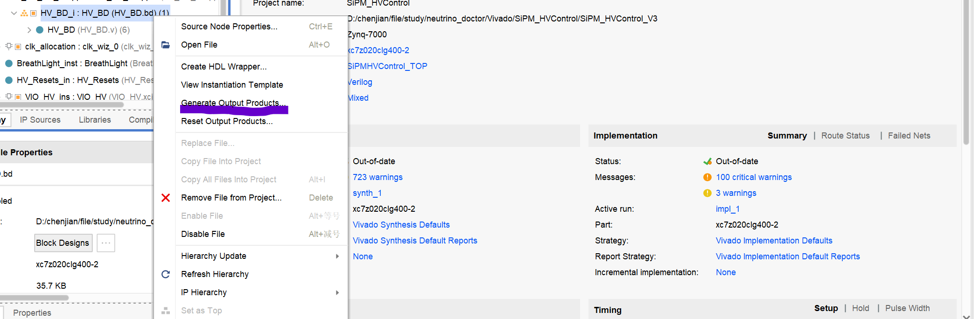Viewport: 980px width, 319px height.
Task: Click the sources tree horizontal scrollbar
Action: pyautogui.click(x=62, y=105)
